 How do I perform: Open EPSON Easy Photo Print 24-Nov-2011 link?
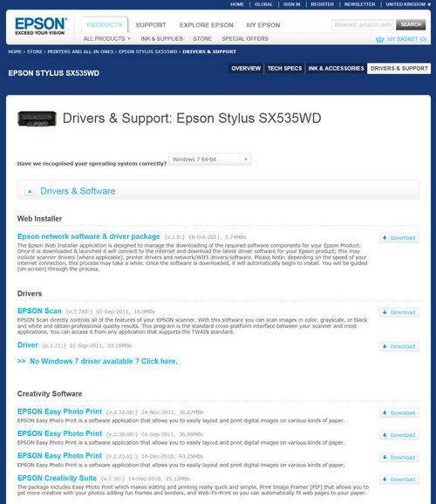point(59,412)
